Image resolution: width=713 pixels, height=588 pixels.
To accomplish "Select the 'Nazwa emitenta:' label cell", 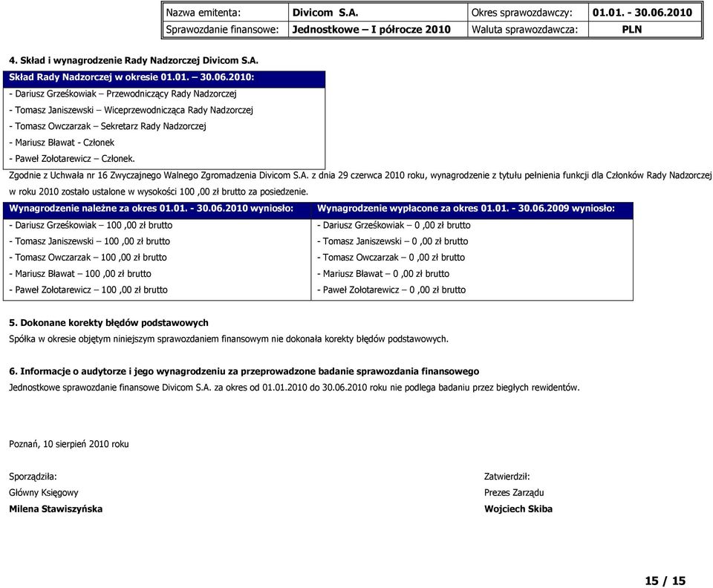I will coord(226,13).
